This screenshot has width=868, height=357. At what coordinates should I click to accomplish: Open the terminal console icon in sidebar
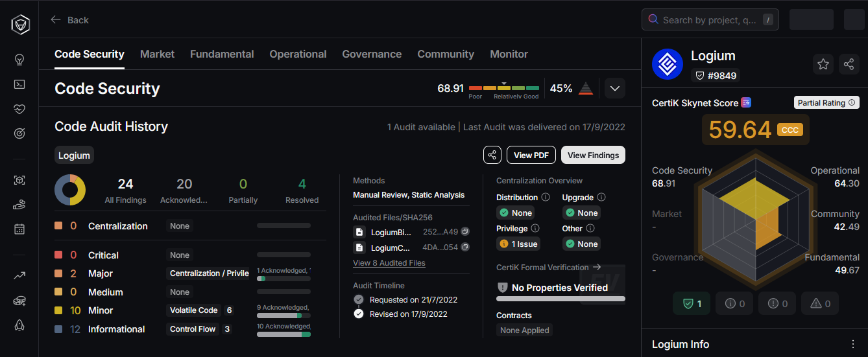[x=19, y=84]
